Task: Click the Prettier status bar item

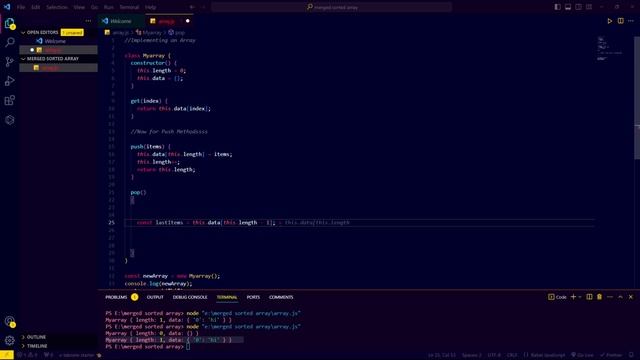Action: (610, 355)
